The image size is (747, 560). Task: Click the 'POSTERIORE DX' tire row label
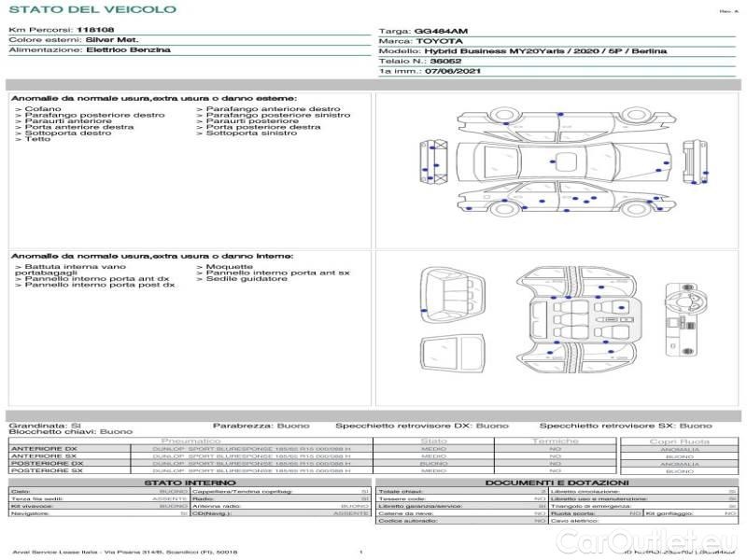(x=47, y=463)
